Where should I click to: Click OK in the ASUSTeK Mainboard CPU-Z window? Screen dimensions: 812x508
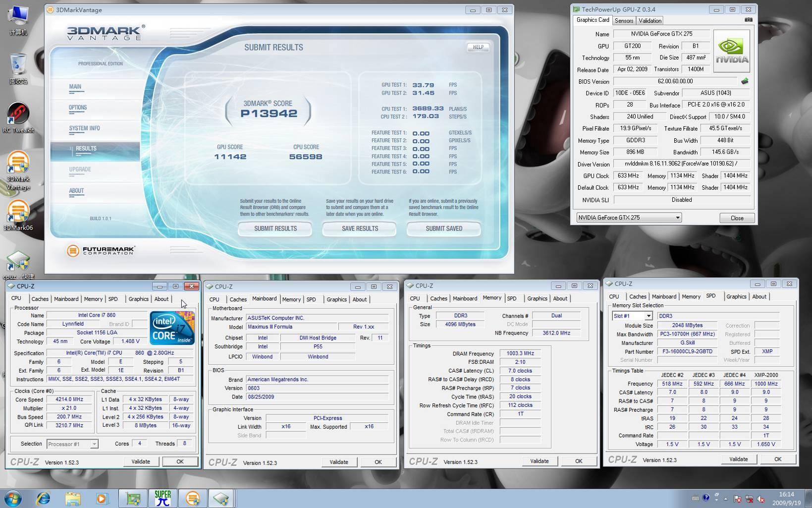pos(378,462)
